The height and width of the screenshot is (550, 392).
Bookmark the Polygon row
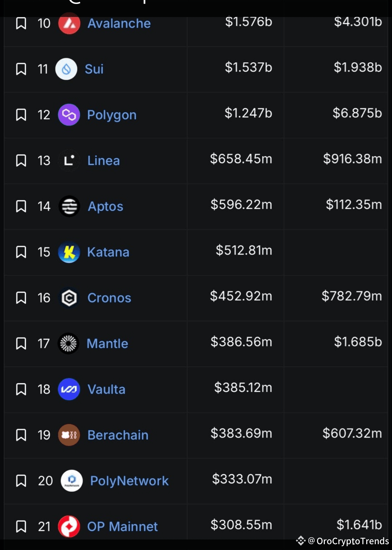pos(21,115)
